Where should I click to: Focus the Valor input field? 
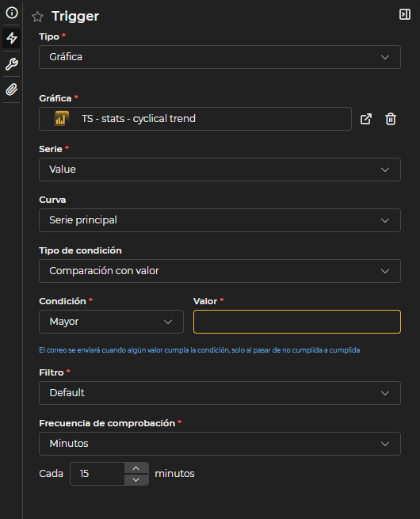(x=297, y=322)
